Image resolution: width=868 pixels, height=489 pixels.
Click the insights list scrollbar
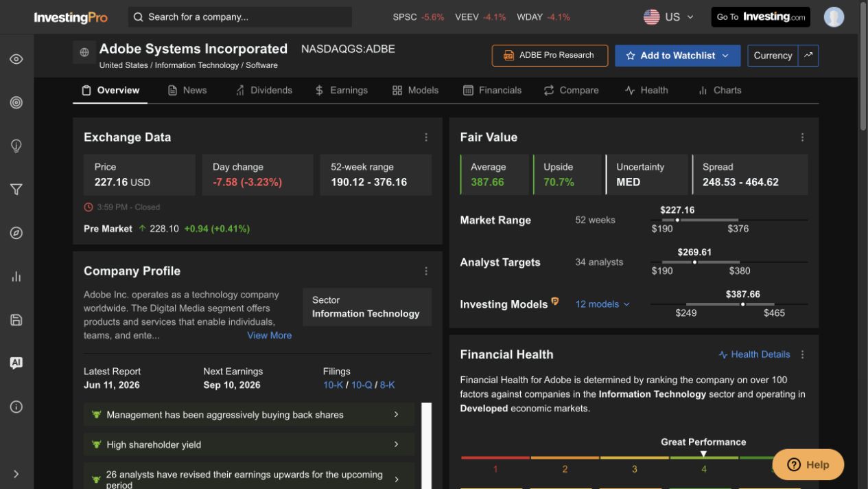[x=427, y=446]
